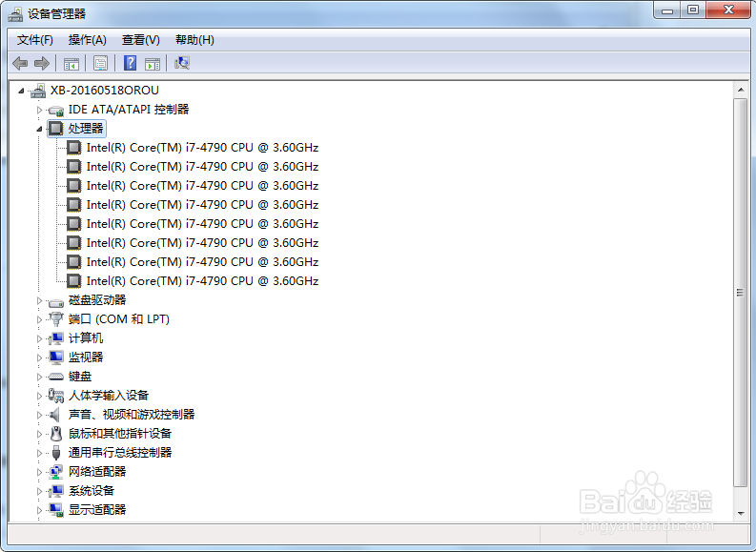This screenshot has height=552, width=756.
Task: Open the 帮助(H) menu
Action: 194,39
